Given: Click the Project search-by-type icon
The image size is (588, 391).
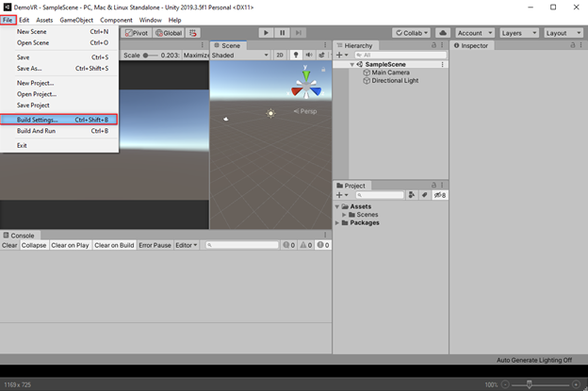Looking at the screenshot, I should (x=412, y=195).
